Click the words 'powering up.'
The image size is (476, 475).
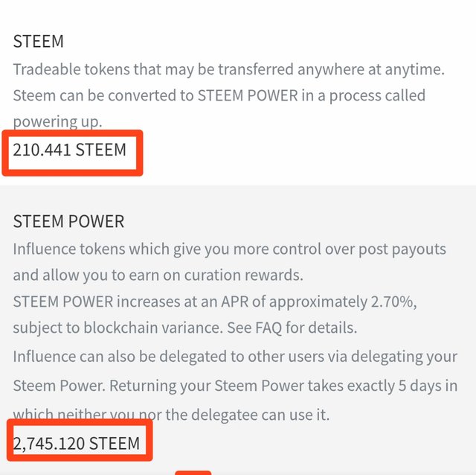click(58, 121)
